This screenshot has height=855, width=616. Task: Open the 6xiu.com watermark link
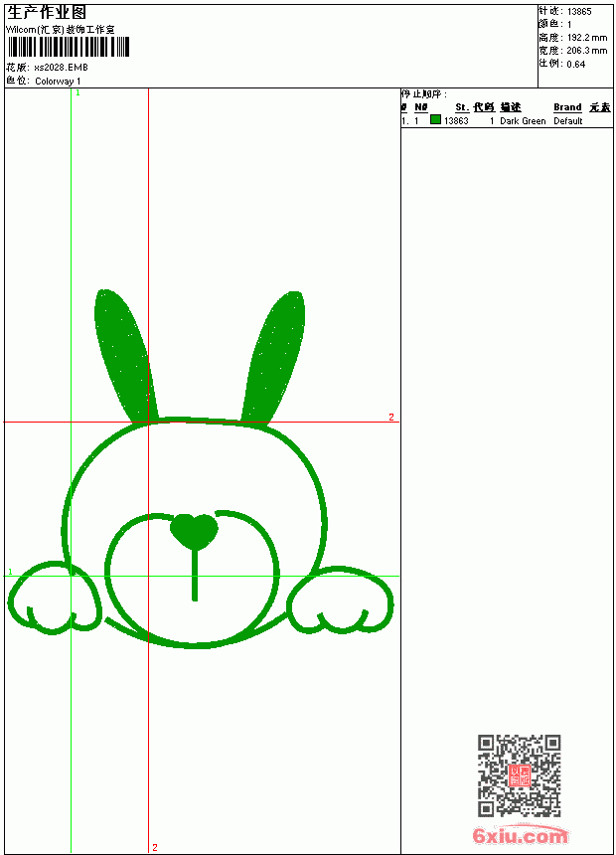pos(520,835)
